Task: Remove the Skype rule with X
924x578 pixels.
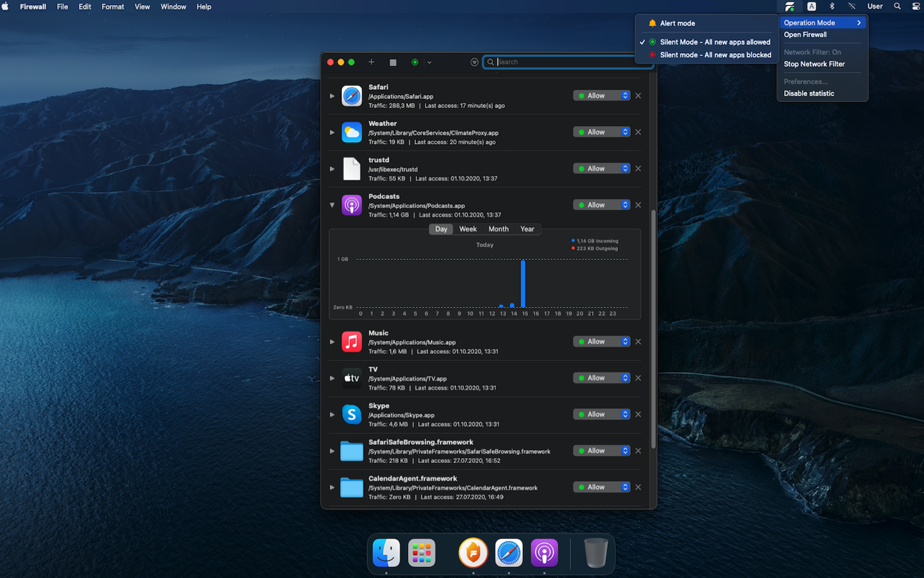Action: click(x=638, y=414)
